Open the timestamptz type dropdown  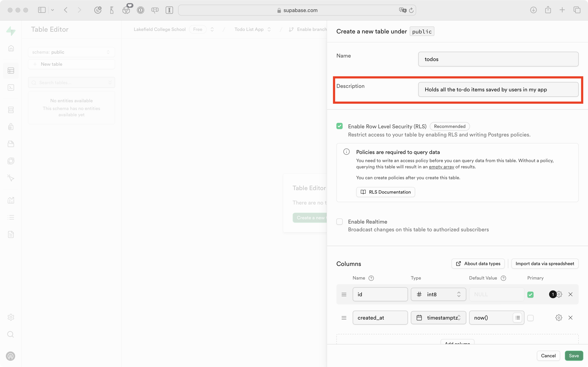coord(438,317)
